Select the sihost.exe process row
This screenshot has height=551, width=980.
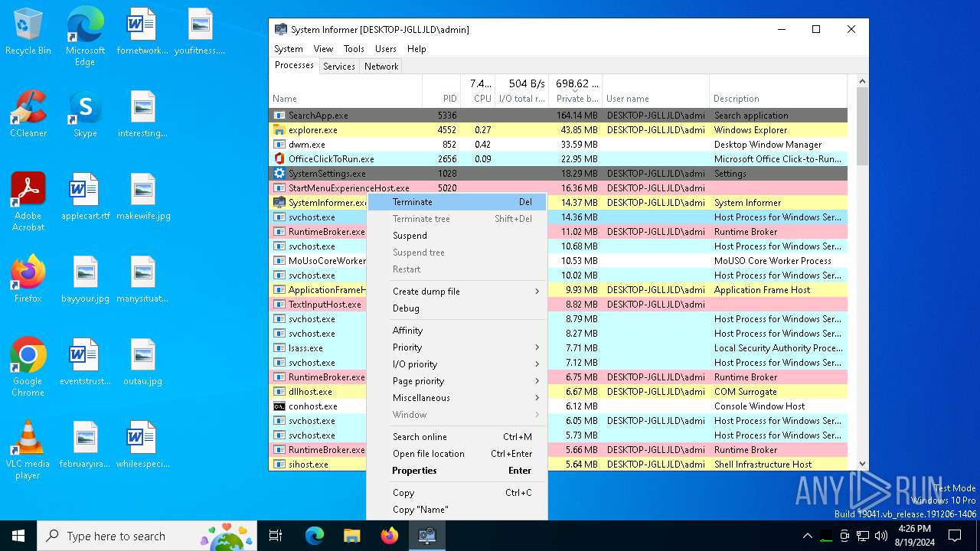pyautogui.click(x=560, y=465)
